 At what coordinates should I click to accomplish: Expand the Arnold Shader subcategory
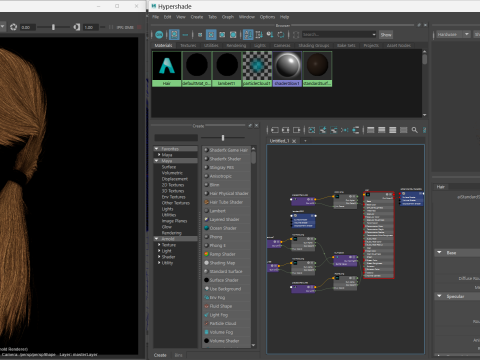pyautogui.click(x=159, y=257)
